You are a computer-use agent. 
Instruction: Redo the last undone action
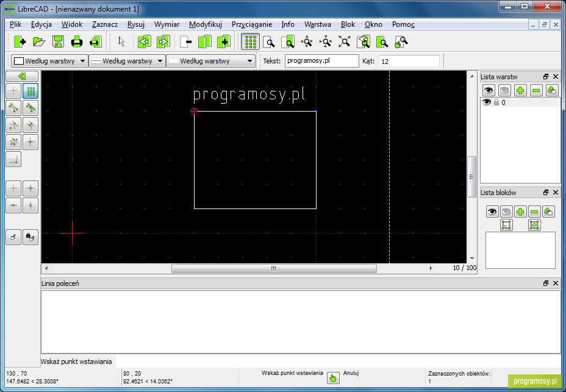163,42
